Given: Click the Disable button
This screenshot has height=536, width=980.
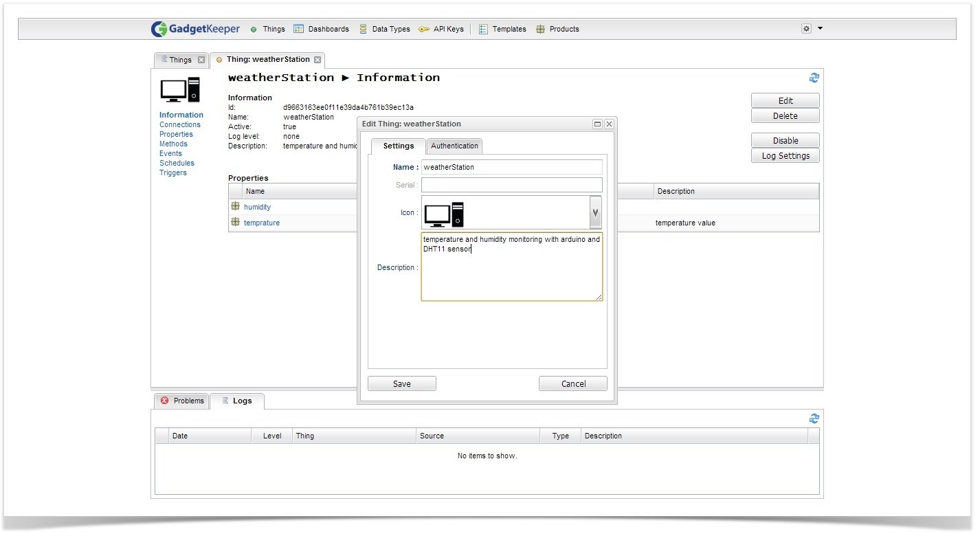Looking at the screenshot, I should pyautogui.click(x=786, y=140).
